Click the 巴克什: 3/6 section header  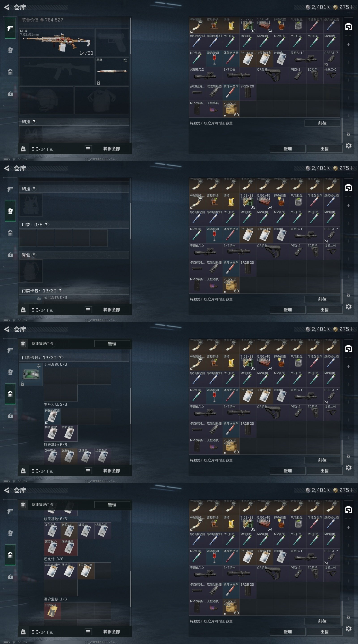click(x=53, y=559)
